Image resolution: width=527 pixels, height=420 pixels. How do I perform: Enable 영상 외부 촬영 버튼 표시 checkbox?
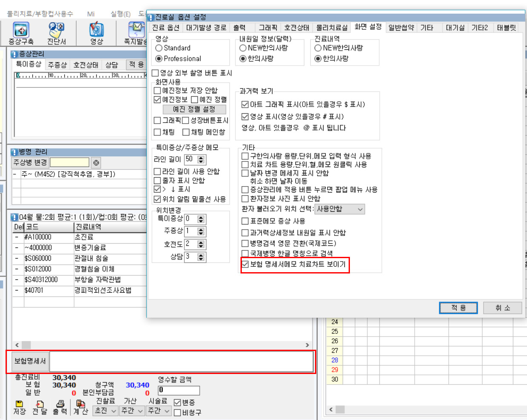pos(155,73)
